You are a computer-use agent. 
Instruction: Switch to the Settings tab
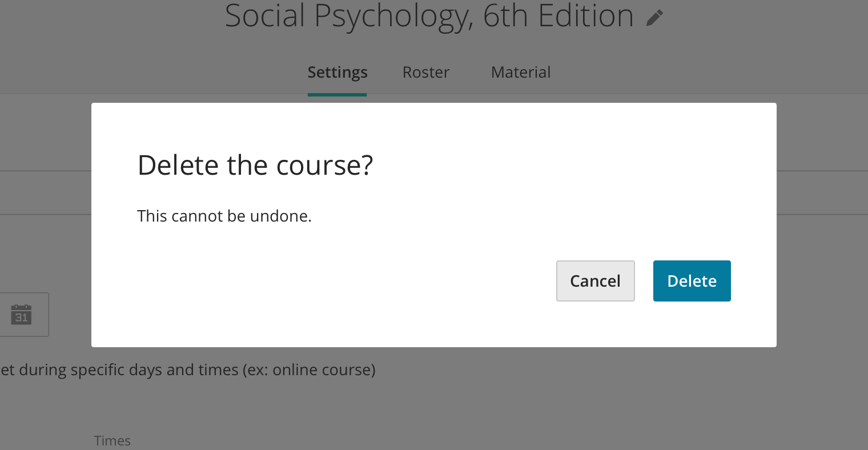[x=337, y=73]
